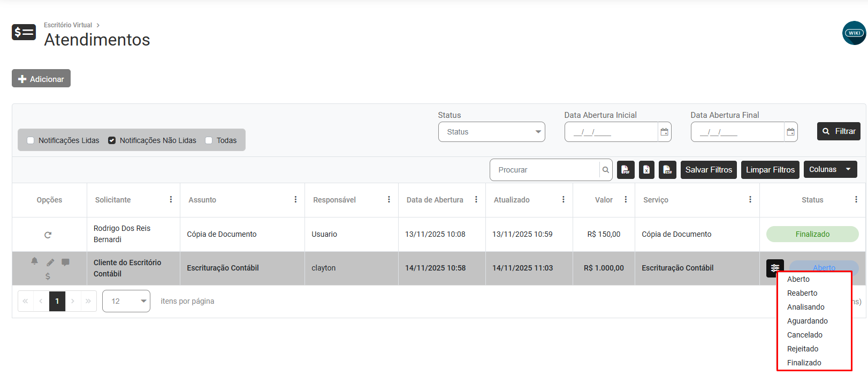Image resolution: width=868 pixels, height=375 pixels.
Task: Export table as PDF
Action: pyautogui.click(x=626, y=170)
